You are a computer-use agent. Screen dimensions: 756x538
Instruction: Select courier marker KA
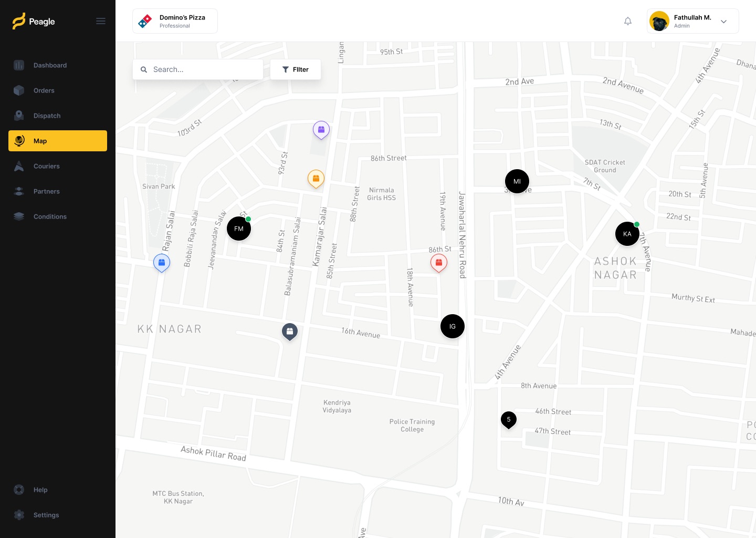[627, 234]
